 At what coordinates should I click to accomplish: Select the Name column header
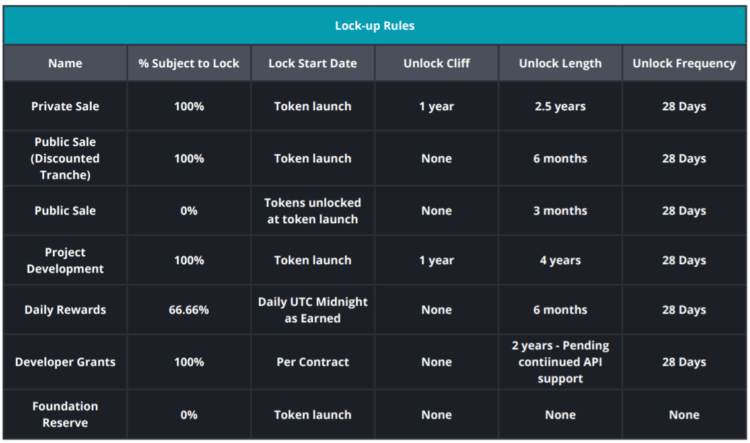pos(65,63)
